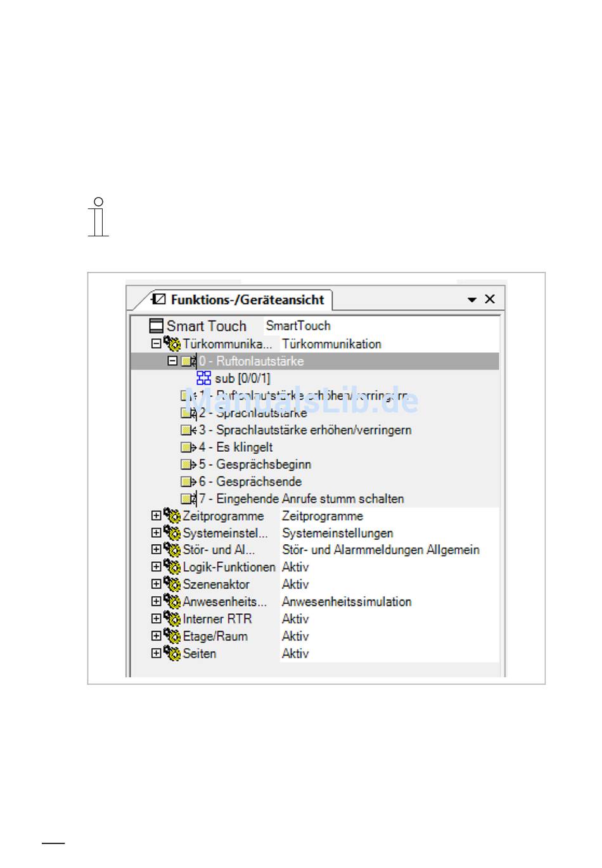Click the Stör- und Al... gear icon
The width and height of the screenshot is (602, 868).
point(172,549)
